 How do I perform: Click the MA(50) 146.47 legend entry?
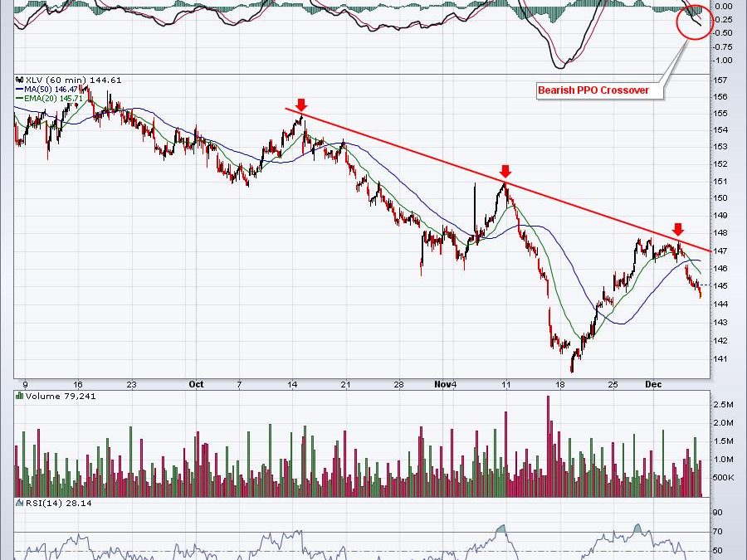point(47,89)
